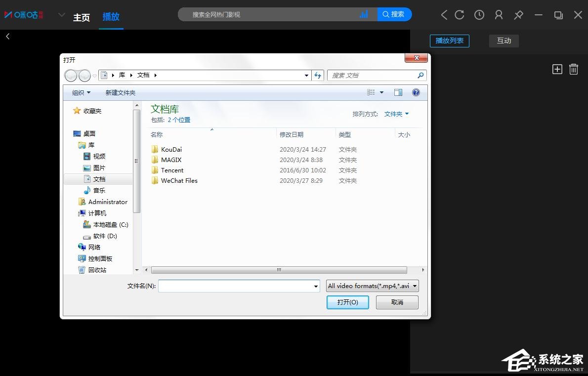Select the 互动 tab

(504, 41)
